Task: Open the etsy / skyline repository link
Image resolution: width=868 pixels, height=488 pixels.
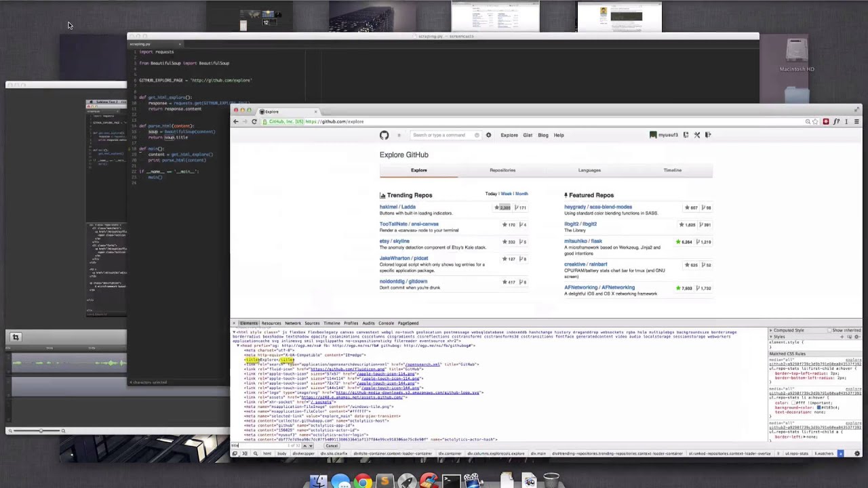Action: [395, 241]
